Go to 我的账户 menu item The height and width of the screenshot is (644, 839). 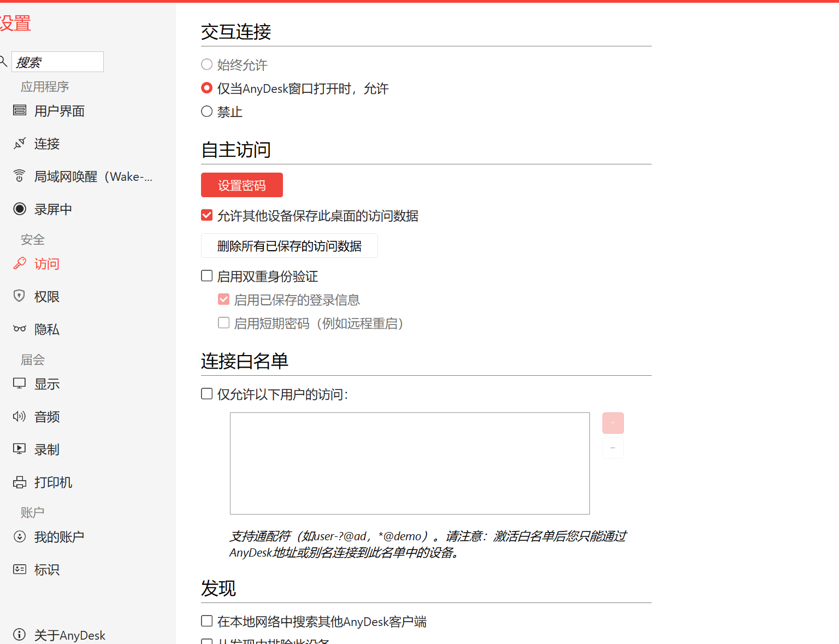pyautogui.click(x=59, y=537)
